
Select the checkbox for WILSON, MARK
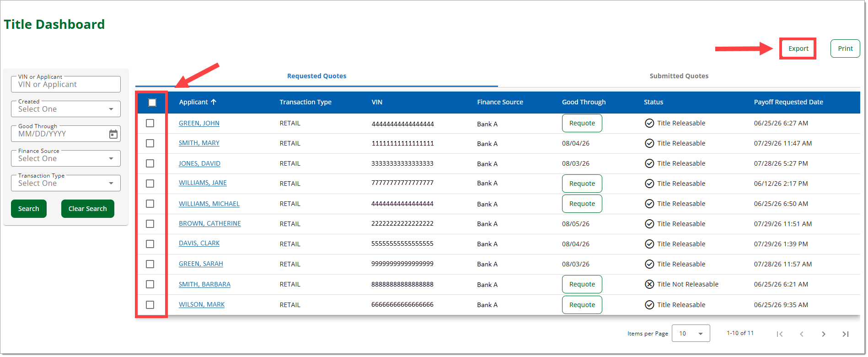point(150,305)
